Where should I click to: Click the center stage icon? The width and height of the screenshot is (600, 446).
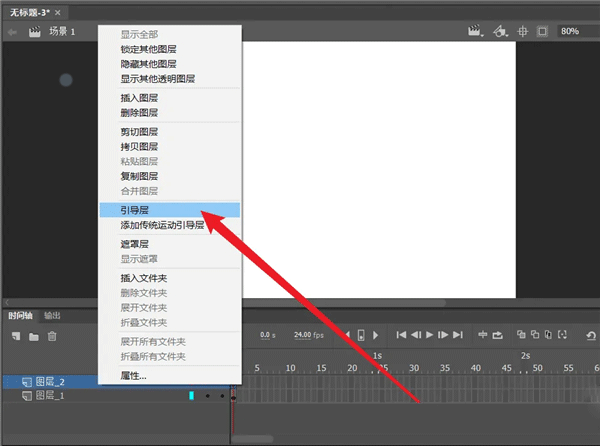[522, 32]
